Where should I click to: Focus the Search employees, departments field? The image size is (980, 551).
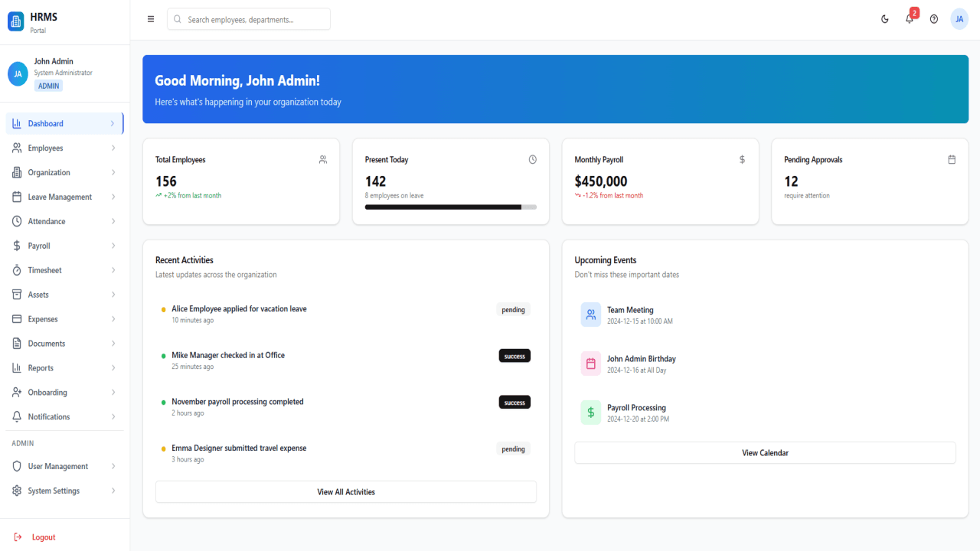coord(249,19)
